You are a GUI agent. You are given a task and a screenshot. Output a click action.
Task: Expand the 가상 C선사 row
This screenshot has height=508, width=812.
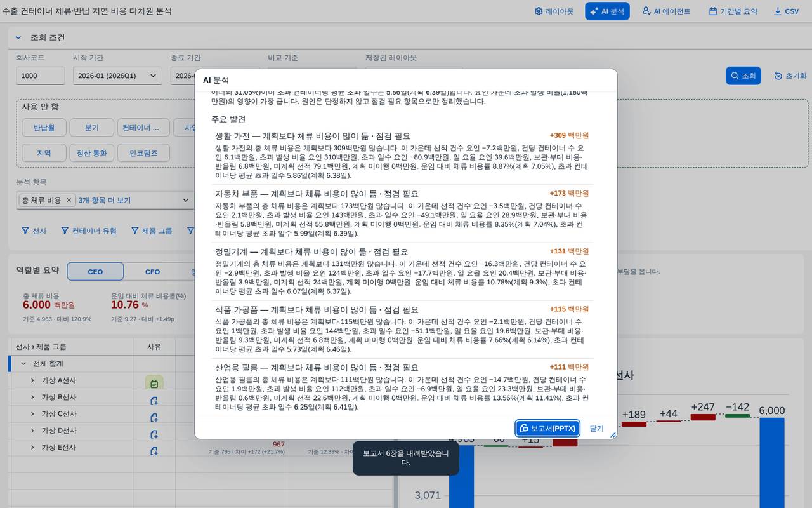coord(32,414)
